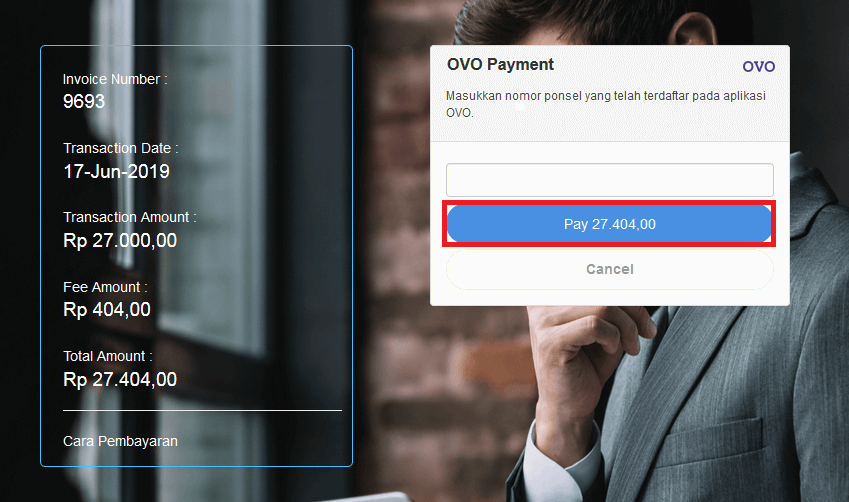
Task: Click the Rp 27.000,00 transaction amount
Action: [120, 240]
